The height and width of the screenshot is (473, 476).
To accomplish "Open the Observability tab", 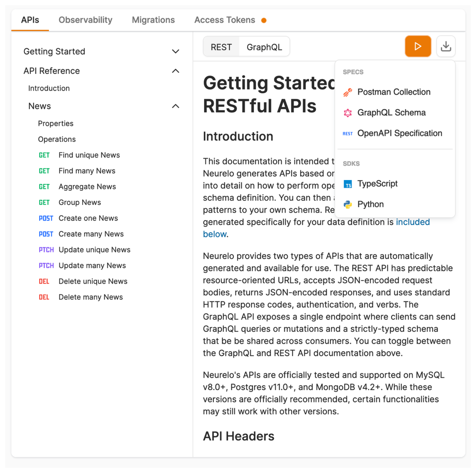I will click(x=85, y=20).
